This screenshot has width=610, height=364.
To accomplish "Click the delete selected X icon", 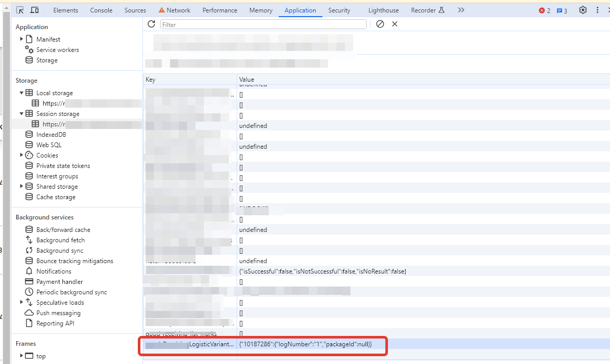I will click(395, 24).
